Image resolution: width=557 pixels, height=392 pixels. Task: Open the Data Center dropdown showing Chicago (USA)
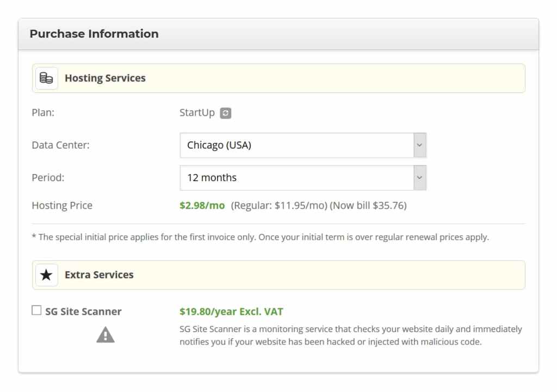pos(296,146)
